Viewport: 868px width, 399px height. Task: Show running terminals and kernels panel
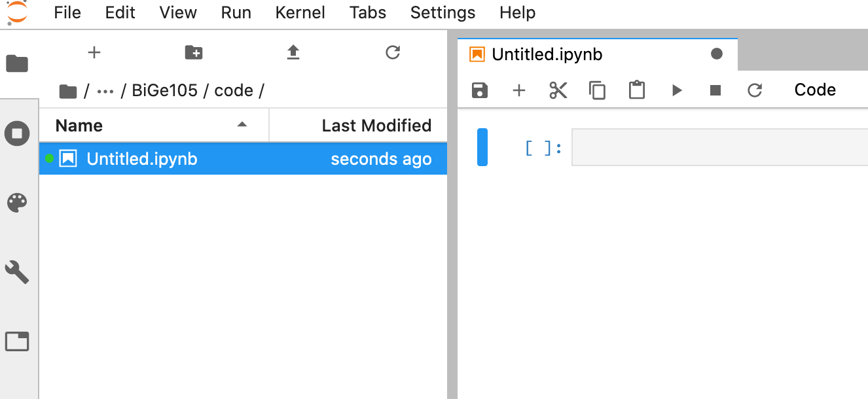click(17, 133)
